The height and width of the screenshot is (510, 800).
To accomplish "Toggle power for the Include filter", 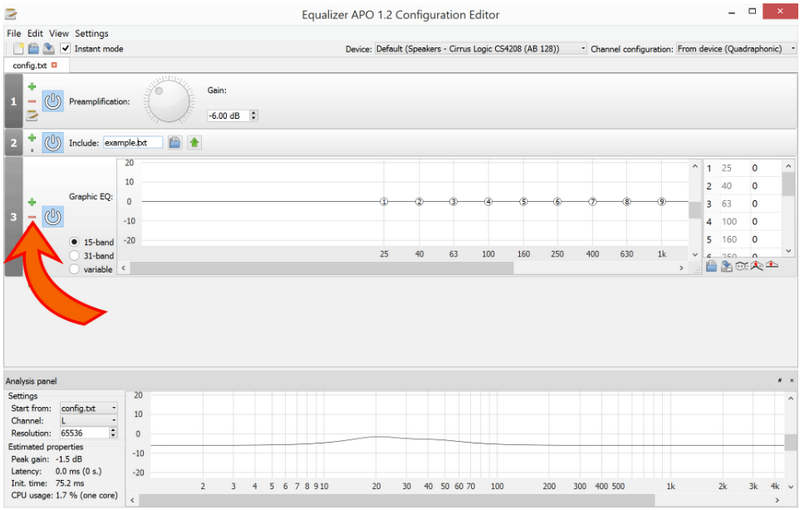I will pos(53,143).
